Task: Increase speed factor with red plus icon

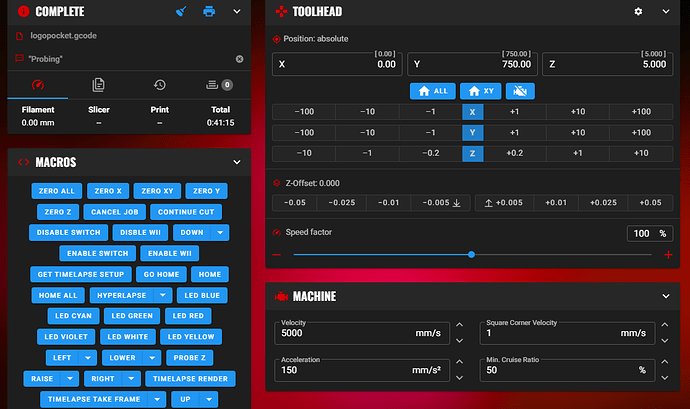Action: (x=668, y=255)
